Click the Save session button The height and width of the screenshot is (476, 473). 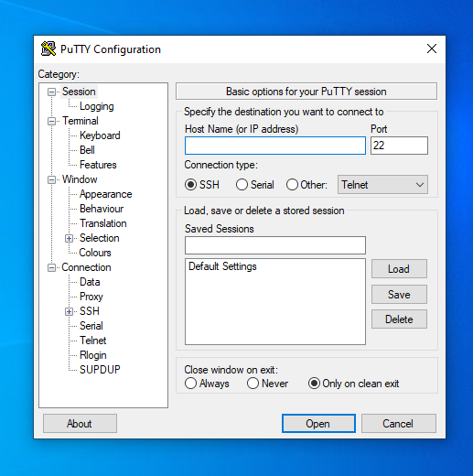pyautogui.click(x=399, y=295)
